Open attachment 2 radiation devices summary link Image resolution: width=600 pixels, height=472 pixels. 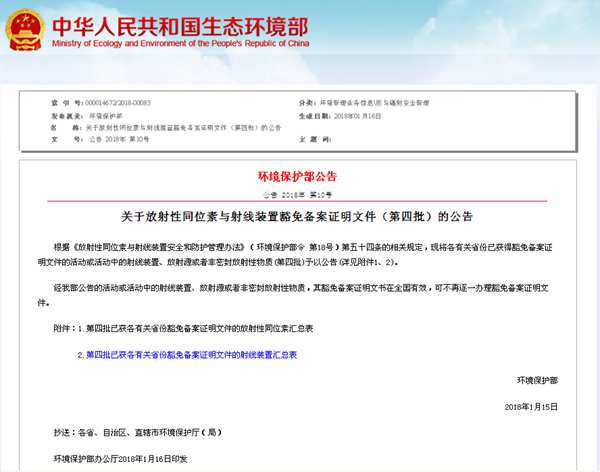point(191,355)
